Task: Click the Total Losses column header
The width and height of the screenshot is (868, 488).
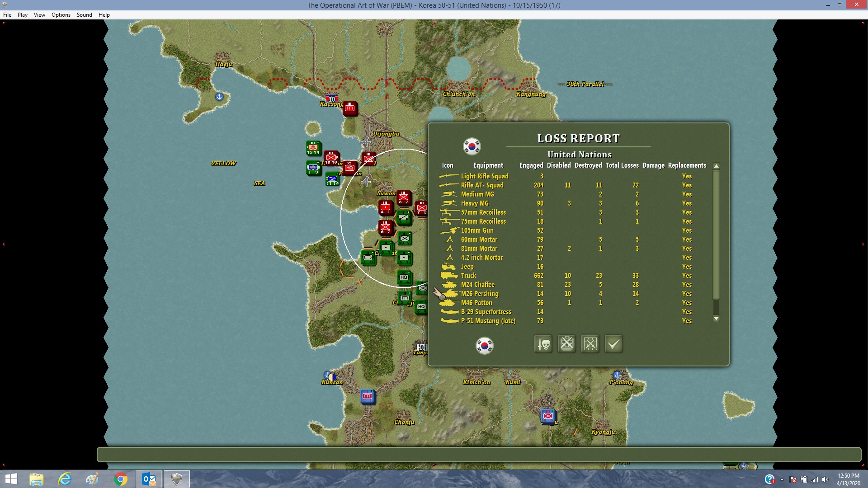Action: (622, 165)
